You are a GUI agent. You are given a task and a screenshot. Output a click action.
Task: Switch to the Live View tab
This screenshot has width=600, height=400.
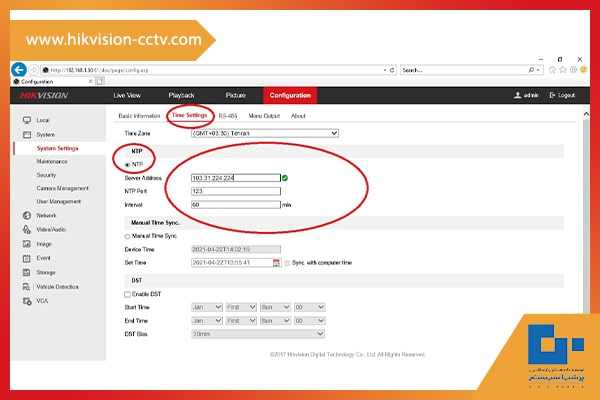127,95
